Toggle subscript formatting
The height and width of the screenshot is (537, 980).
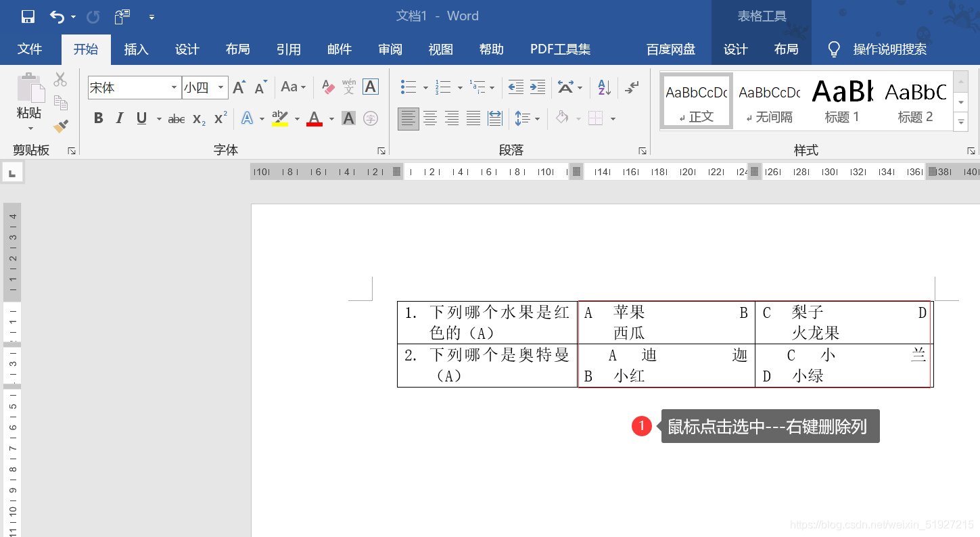199,119
